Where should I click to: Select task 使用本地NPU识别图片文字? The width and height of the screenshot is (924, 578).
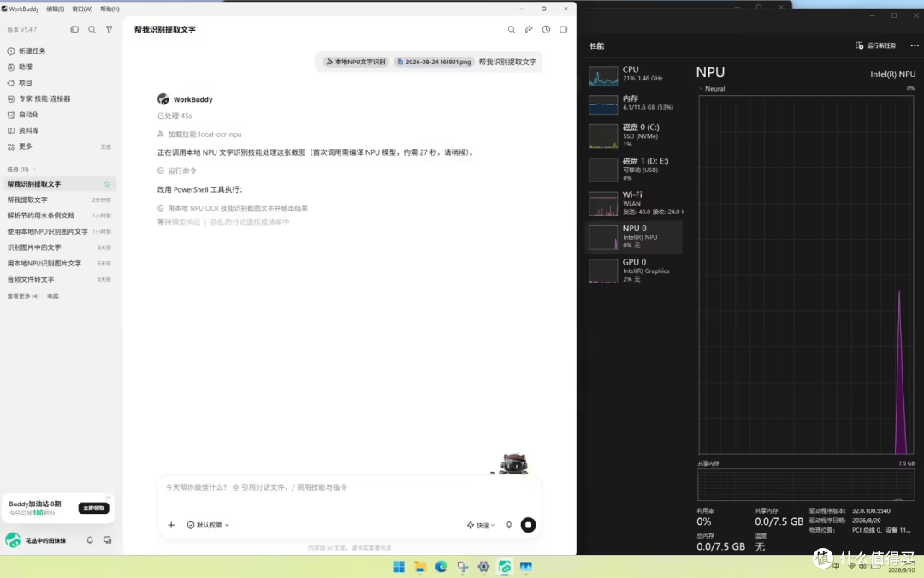(x=59, y=232)
